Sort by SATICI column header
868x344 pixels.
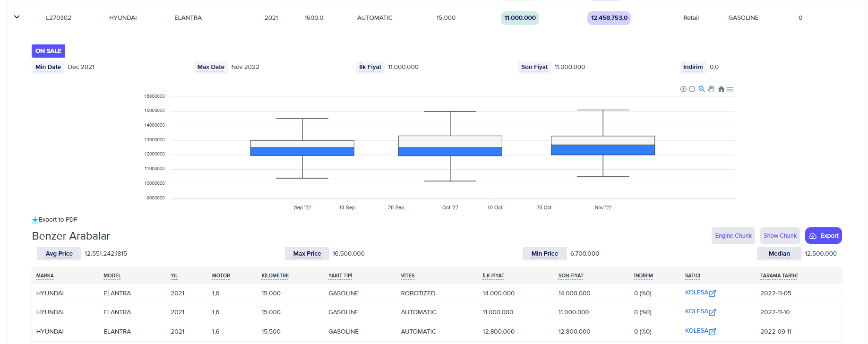(x=692, y=275)
